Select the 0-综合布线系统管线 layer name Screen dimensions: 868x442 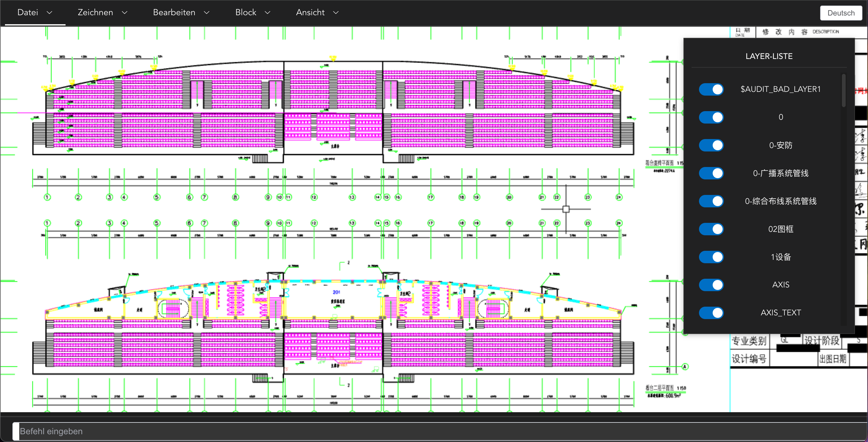[x=780, y=201]
